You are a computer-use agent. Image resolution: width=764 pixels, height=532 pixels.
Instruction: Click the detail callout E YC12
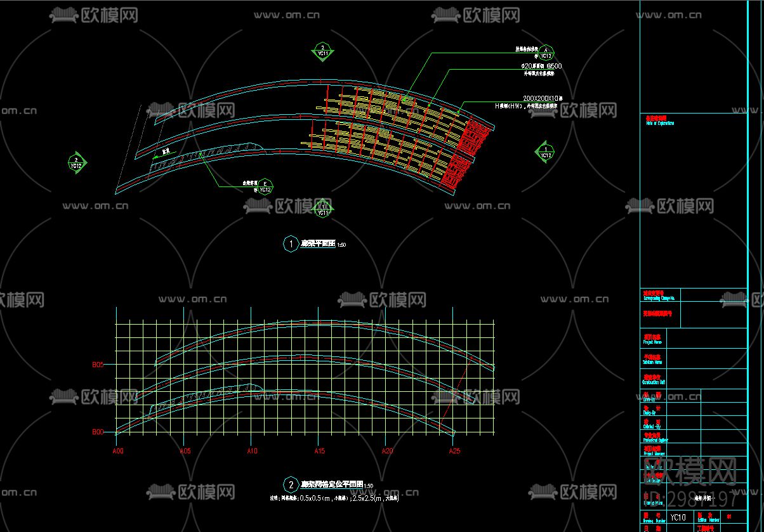point(265,186)
